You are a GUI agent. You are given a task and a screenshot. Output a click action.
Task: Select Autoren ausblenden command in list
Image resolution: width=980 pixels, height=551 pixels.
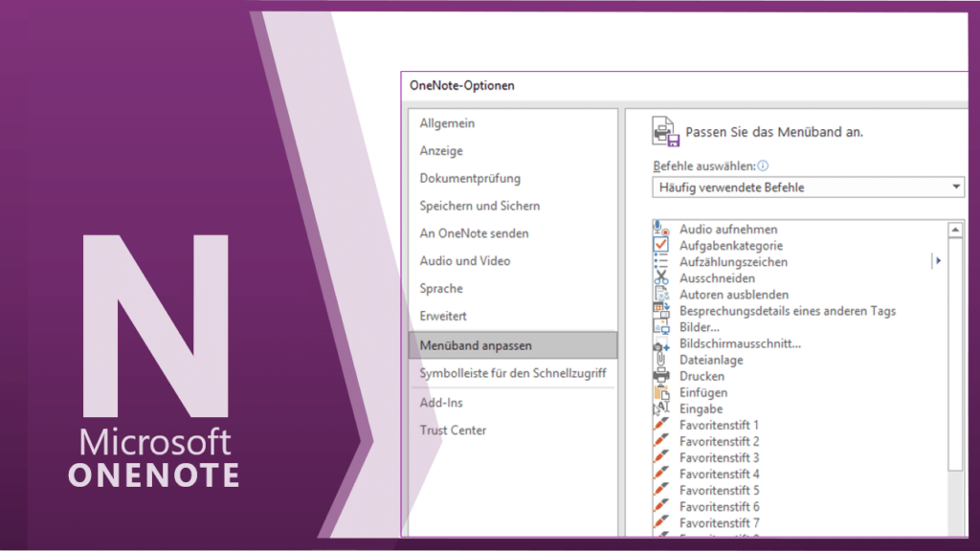(734, 295)
